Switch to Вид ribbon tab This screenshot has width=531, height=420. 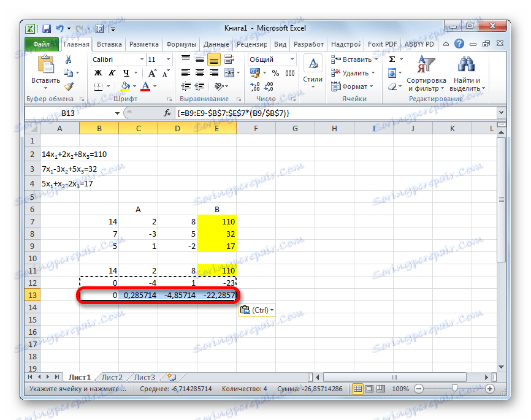tap(280, 44)
